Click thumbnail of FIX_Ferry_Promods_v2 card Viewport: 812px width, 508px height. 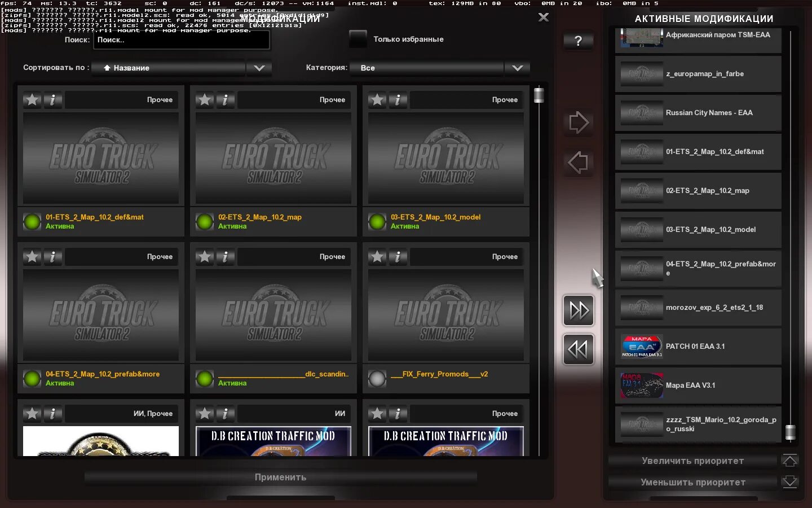(446, 315)
